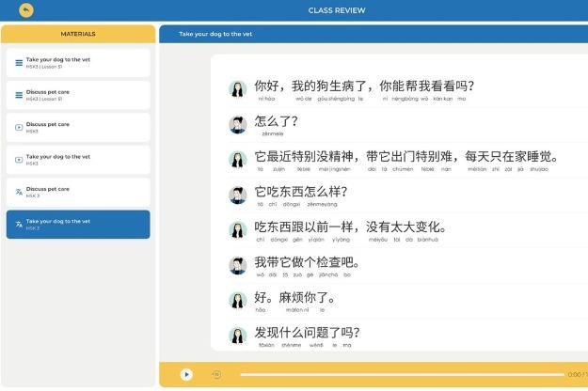Click the male avatar next to 我带它做个检查吧
Image resolution: width=588 pixels, height=391 pixels.
pyautogui.click(x=238, y=265)
